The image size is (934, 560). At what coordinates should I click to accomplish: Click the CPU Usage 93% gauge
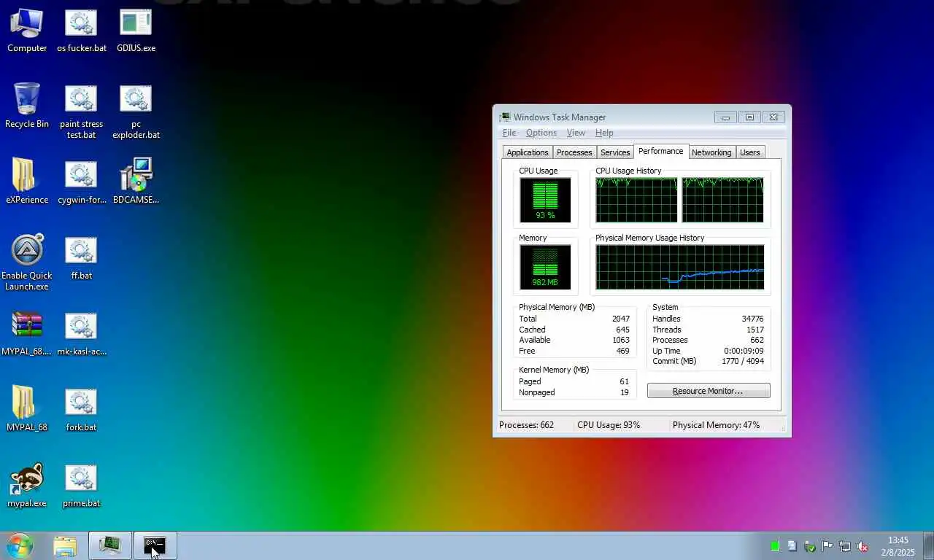[545, 200]
